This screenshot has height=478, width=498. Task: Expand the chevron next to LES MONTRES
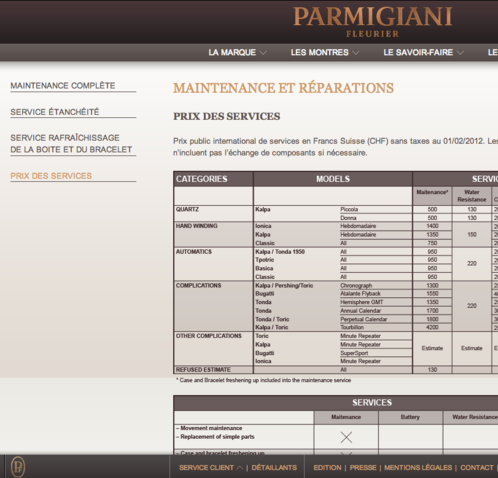pyautogui.click(x=356, y=53)
